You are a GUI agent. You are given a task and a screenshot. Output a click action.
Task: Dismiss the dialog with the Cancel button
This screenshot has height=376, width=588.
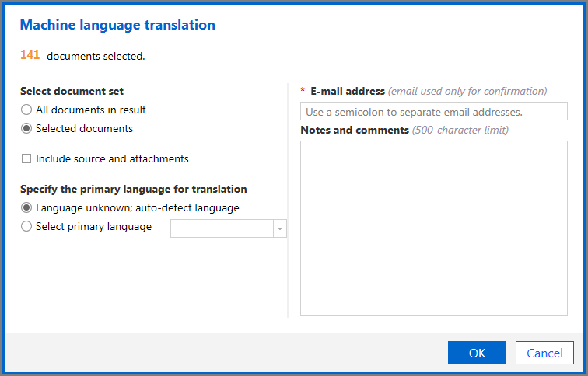tap(544, 353)
